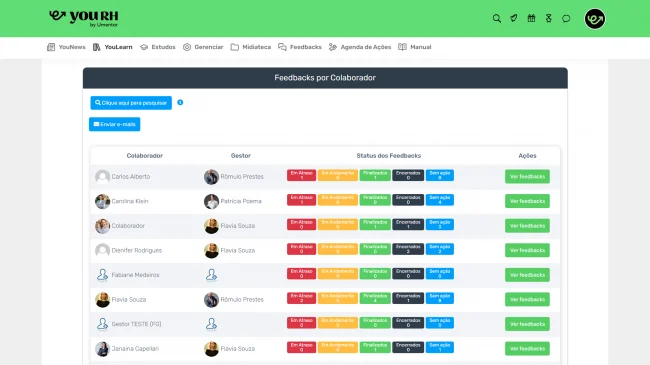Click the green Finalizados badge in the Colaborador row
The height and width of the screenshot is (365, 650).
[x=375, y=224]
